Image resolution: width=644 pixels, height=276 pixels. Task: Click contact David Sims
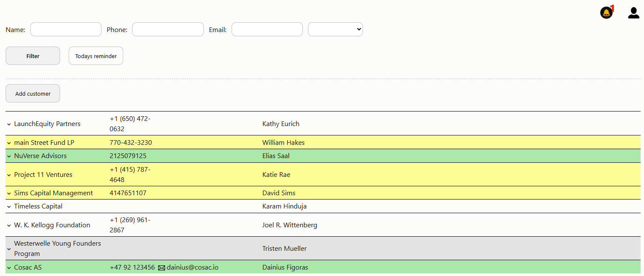279,193
